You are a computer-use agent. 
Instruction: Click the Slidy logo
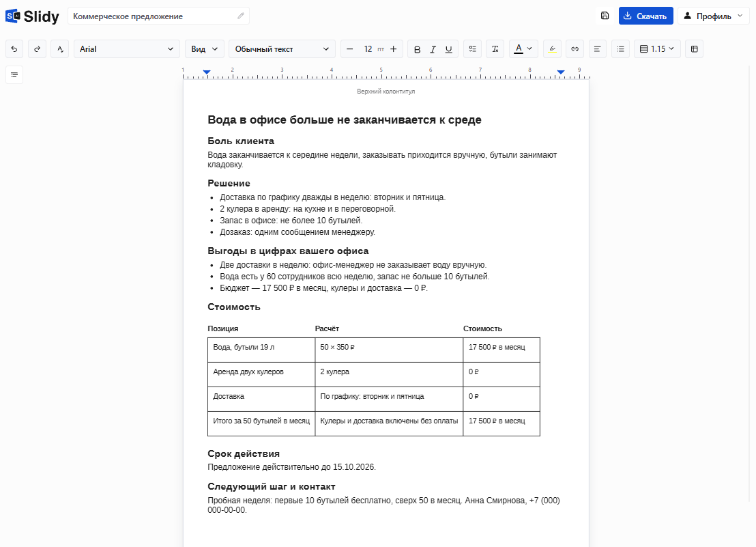pos(32,16)
